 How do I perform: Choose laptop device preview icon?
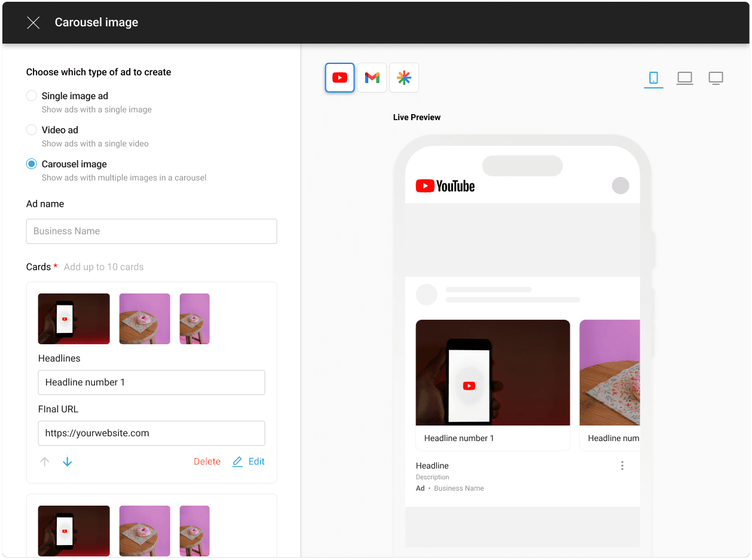[684, 78]
